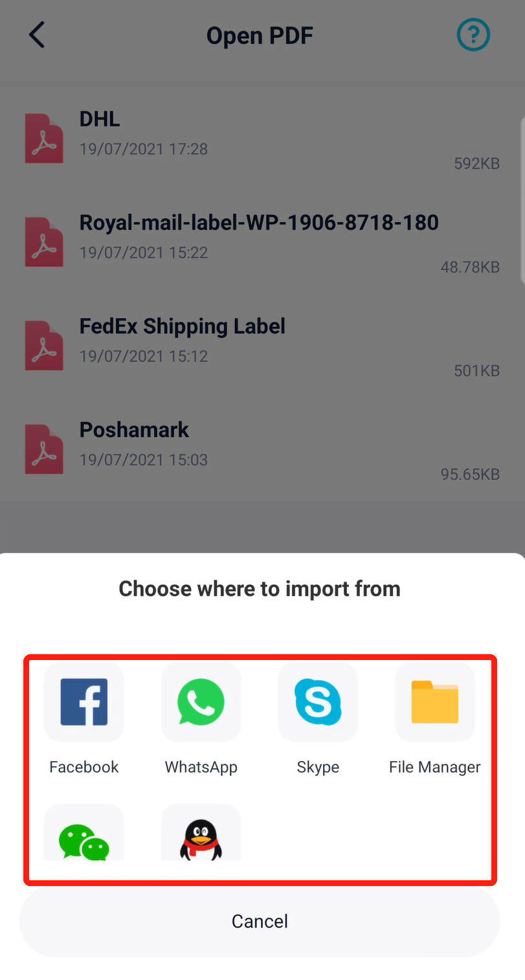The height and width of the screenshot is (980, 525).
Task: Click the PDF icon beside Poshamark
Action: point(44,449)
